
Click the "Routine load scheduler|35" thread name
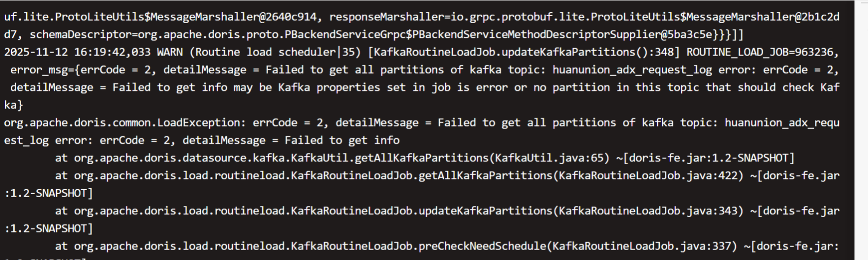point(275,52)
